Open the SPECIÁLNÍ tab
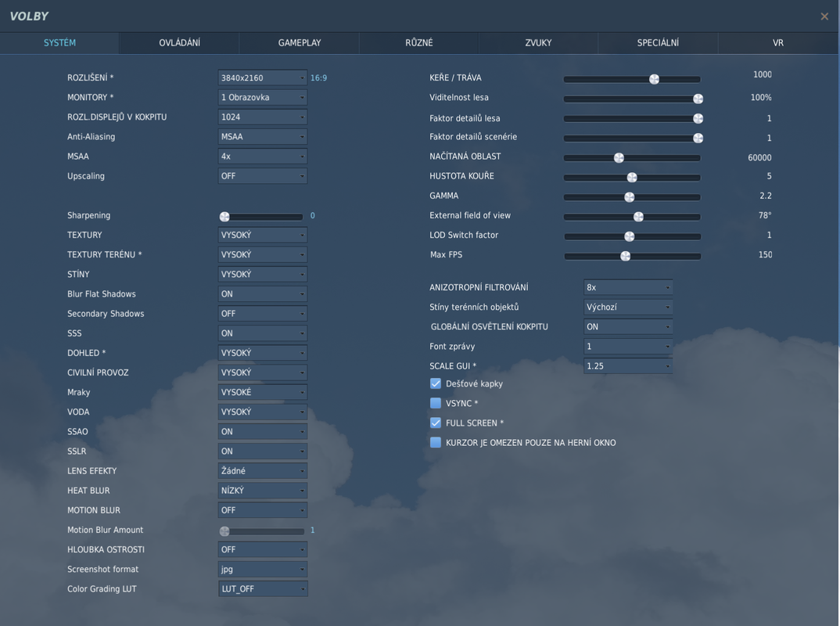840x626 pixels. 658,43
